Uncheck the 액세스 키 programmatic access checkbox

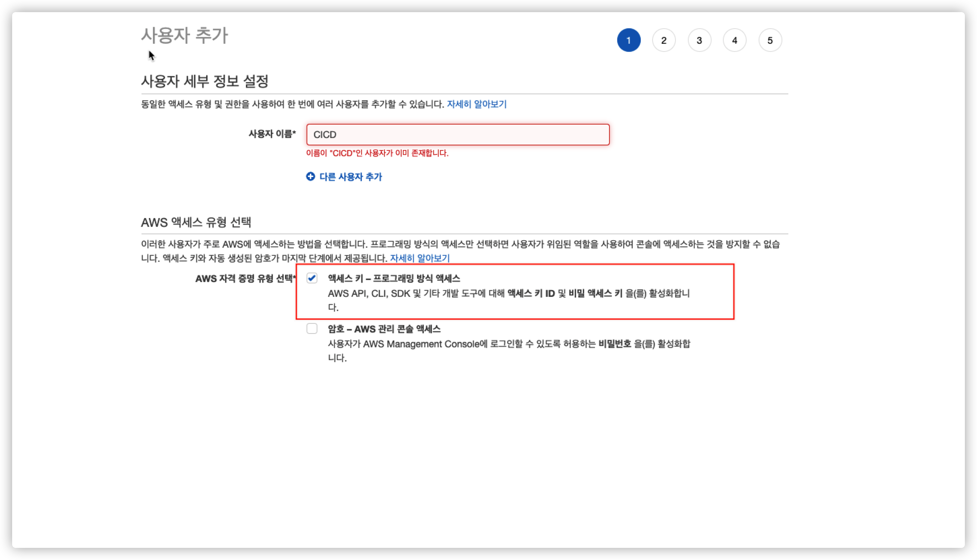(x=312, y=278)
